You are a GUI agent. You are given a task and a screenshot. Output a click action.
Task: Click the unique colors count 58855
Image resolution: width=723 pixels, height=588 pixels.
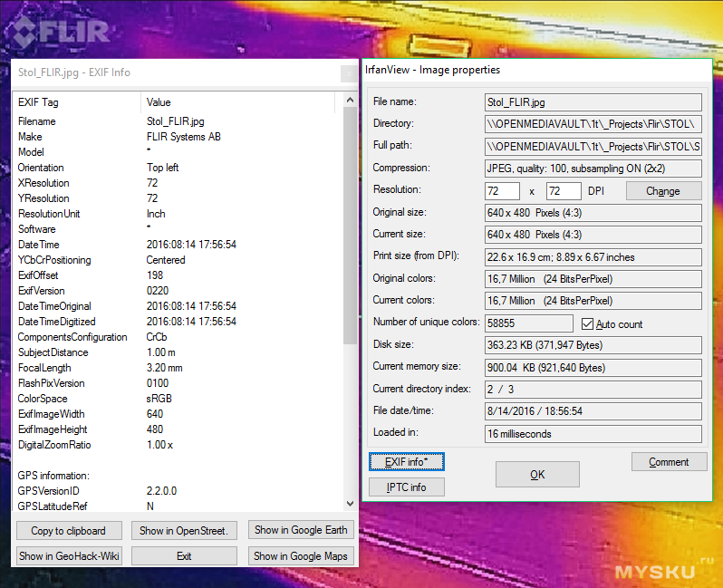[x=529, y=323]
